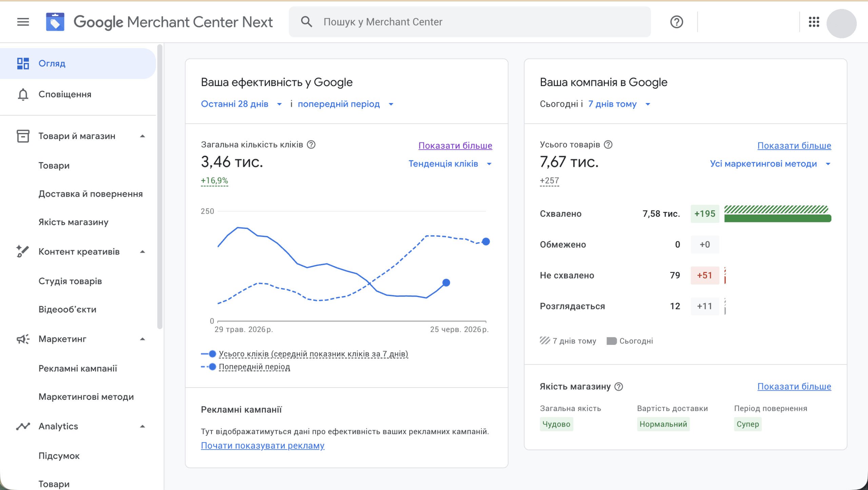Open the Google apps grid
This screenshot has height=490, width=868.
point(814,22)
